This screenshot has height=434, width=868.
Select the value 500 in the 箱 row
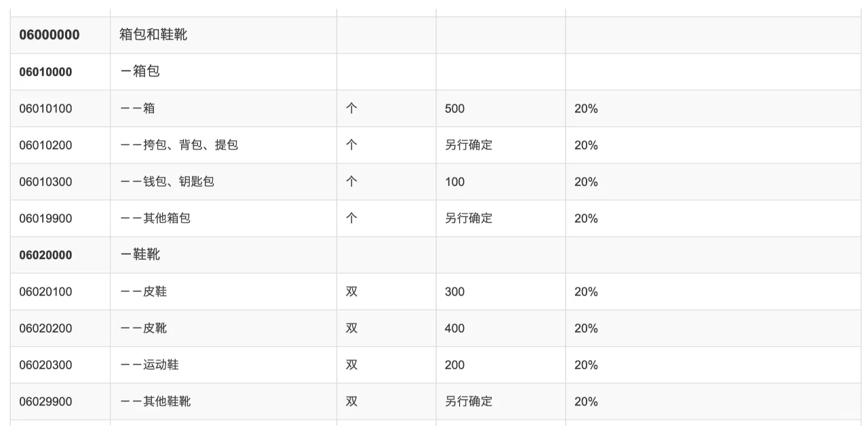[x=455, y=108]
